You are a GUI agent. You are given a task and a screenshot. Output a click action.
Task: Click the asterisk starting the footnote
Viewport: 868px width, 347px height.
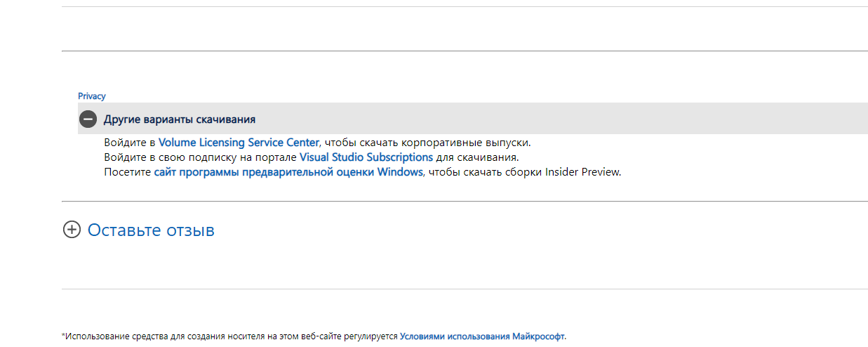click(64, 336)
